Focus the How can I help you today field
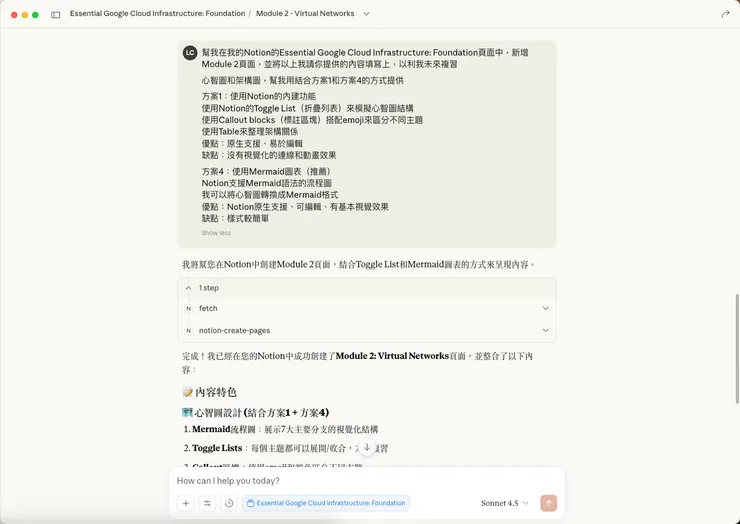This screenshot has width=740, height=524. [367, 481]
